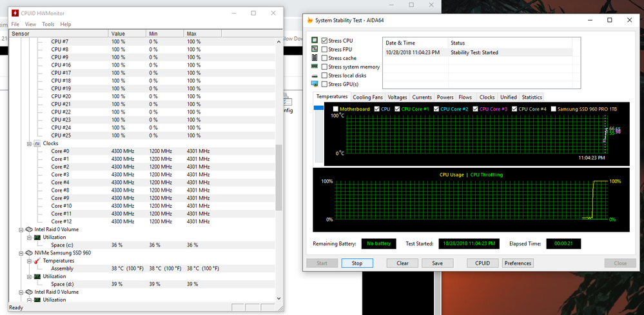Click the HWMonitor lightning bolt title icon
The width and height of the screenshot is (644, 315).
coord(15,13)
